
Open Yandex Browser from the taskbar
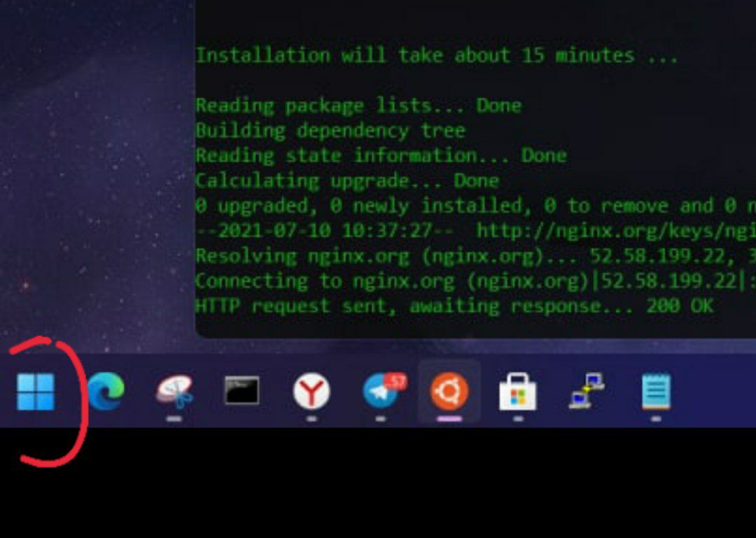point(311,392)
